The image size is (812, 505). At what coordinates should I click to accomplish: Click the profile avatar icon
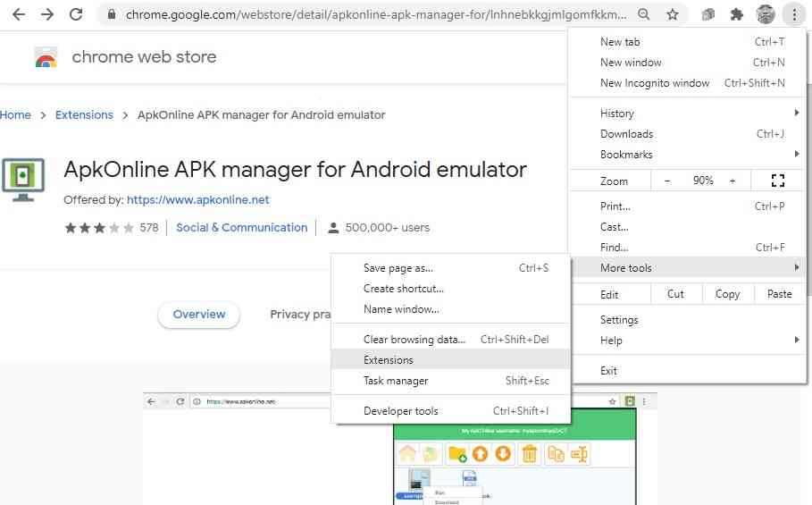[x=766, y=14]
